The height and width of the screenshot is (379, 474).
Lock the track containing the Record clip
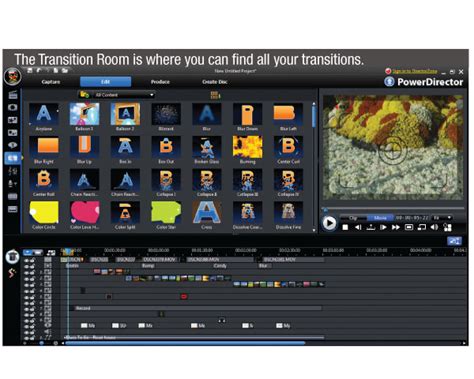pyautogui.click(x=32, y=308)
